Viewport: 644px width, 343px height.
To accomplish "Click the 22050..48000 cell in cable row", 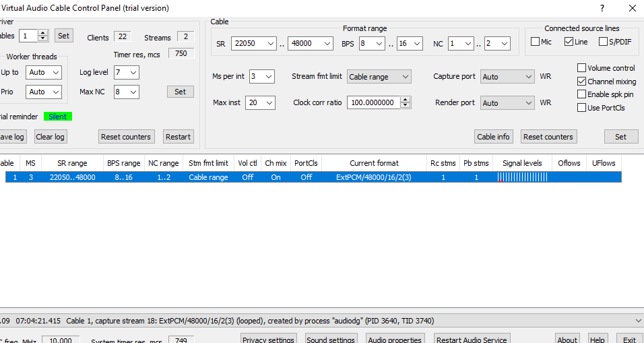I will point(72,177).
